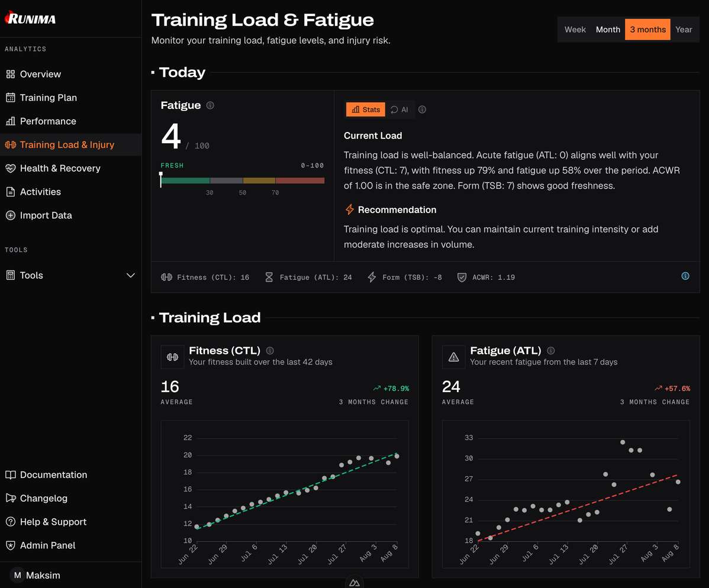Image resolution: width=709 pixels, height=588 pixels.
Task: Click the mountain icon at bottom center
Action: tap(354, 583)
